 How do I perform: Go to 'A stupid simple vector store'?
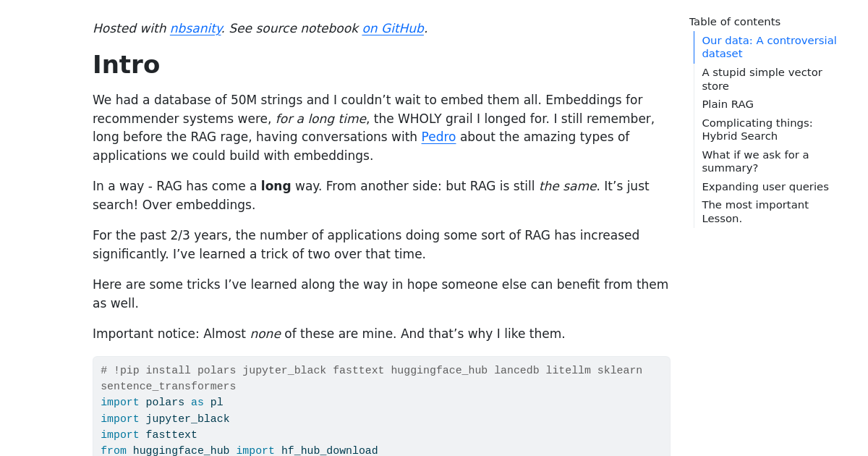click(762, 79)
